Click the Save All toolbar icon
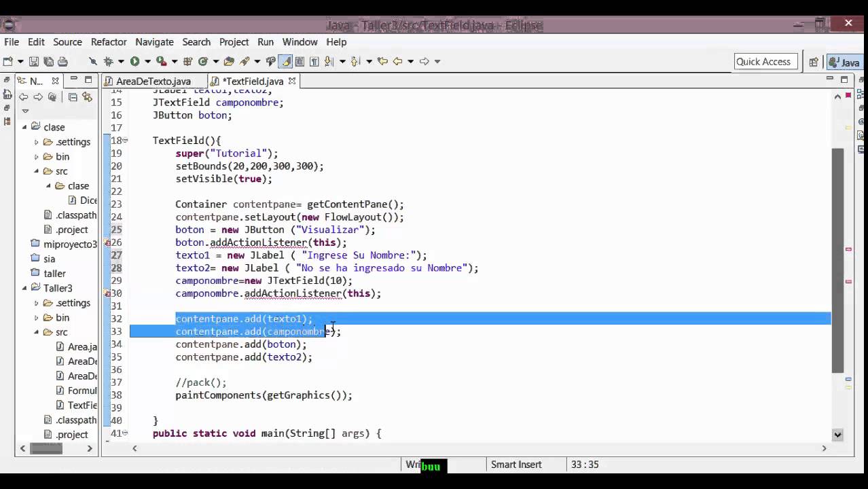Viewport: 868px width, 489px height. click(48, 61)
